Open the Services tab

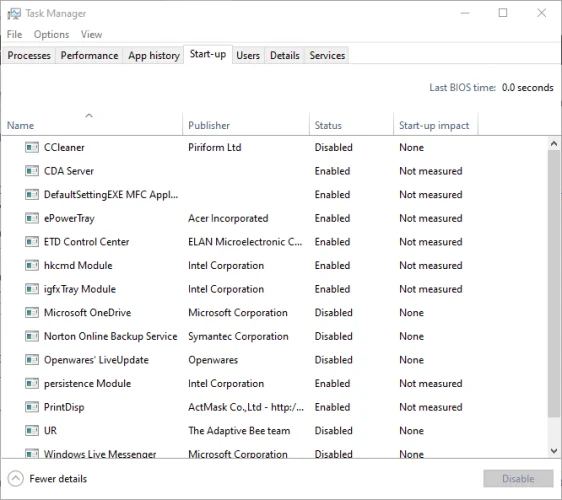(327, 56)
